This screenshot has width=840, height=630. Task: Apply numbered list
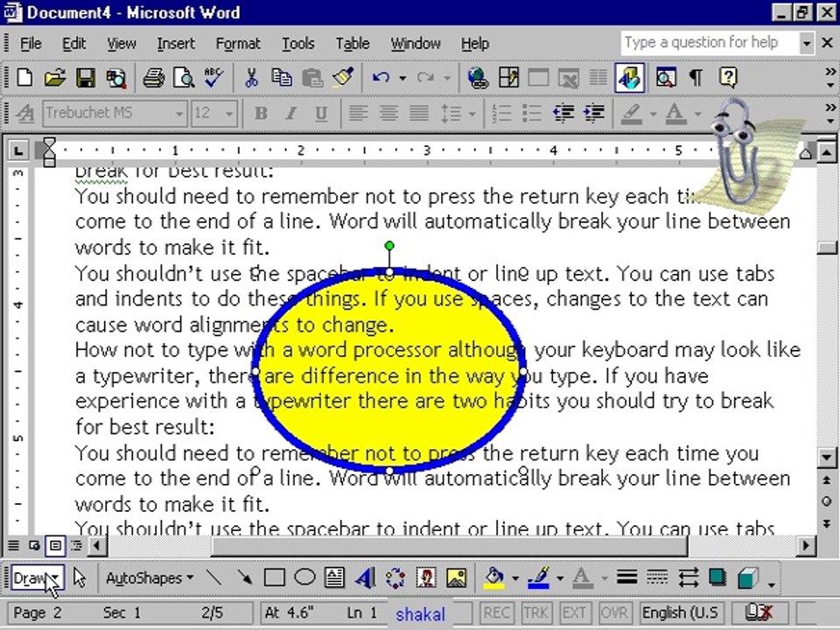[x=501, y=114]
